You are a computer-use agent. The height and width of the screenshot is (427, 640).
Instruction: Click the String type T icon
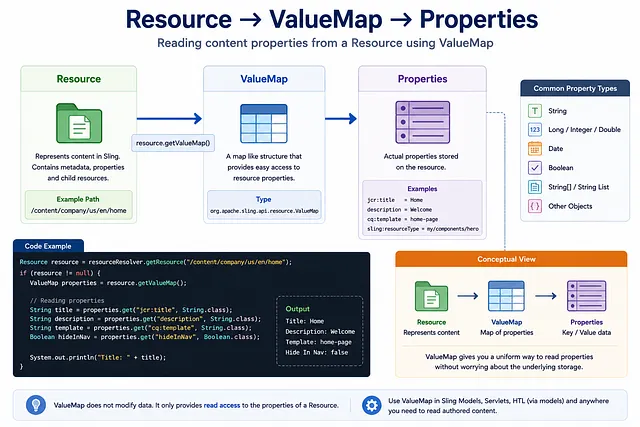[x=535, y=111]
